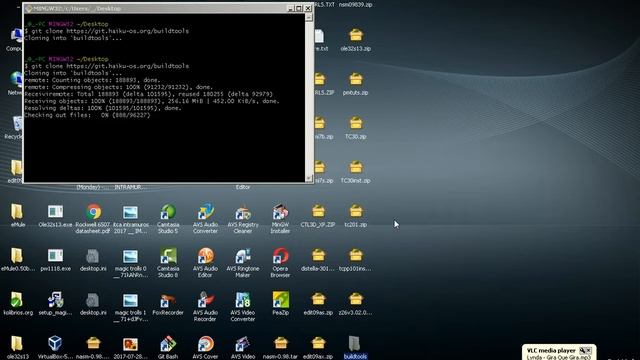
Task: Select the AVS Video shortcut in bottom row
Action: click(x=243, y=348)
